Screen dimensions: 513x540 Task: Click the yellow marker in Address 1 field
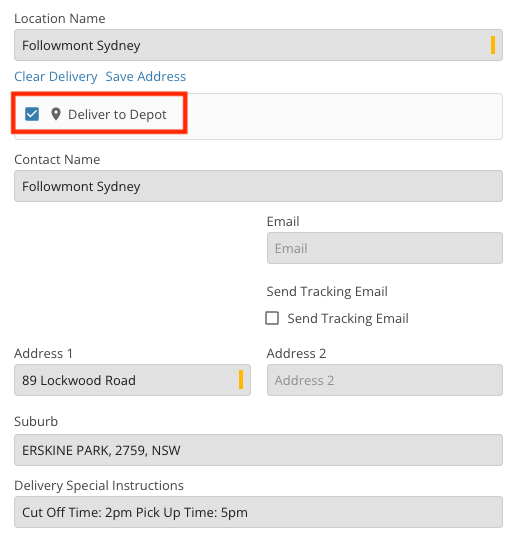[x=241, y=380]
